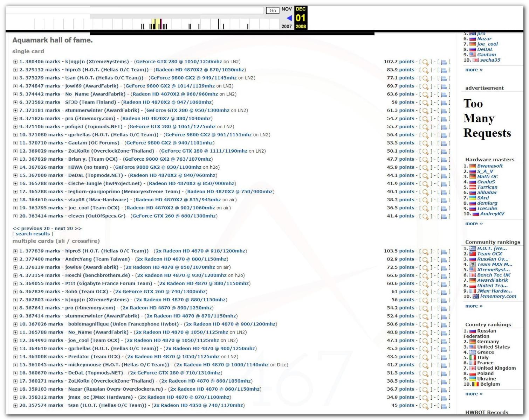Click the Go button in Wayback toolbar
Screen dimensions: 529x420
(273, 10)
